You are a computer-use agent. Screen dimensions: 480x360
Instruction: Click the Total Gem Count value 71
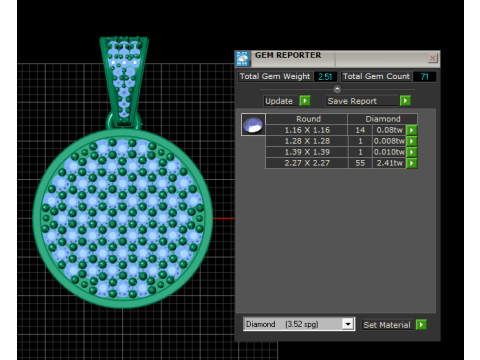click(424, 77)
